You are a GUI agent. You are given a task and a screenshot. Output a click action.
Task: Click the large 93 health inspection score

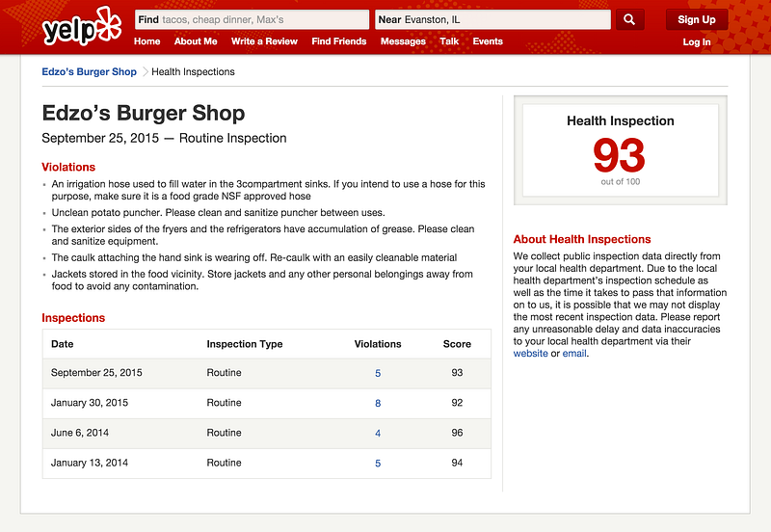pyautogui.click(x=620, y=154)
